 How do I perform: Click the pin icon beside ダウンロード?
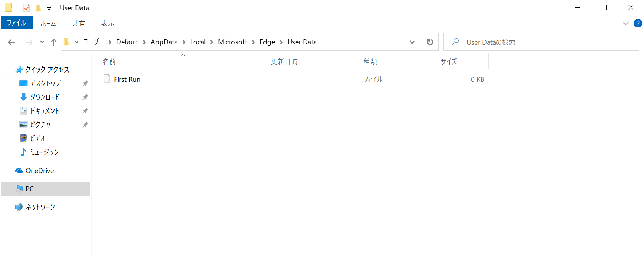(85, 97)
